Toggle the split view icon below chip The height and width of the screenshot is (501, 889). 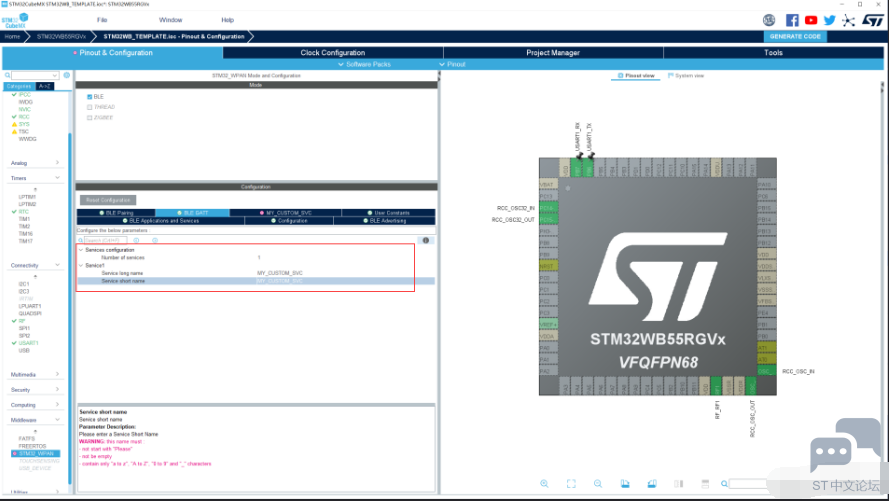point(679,483)
